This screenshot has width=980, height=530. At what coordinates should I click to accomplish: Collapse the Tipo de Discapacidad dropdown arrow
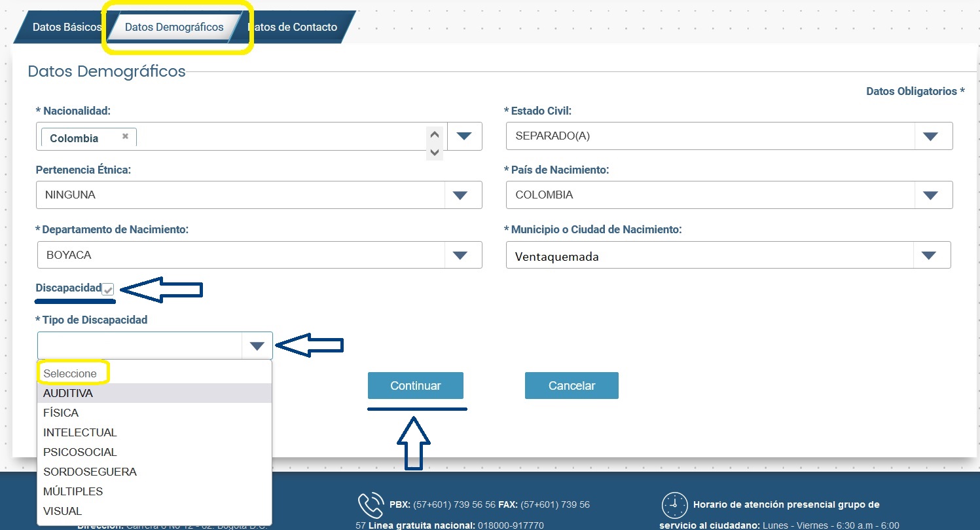257,346
